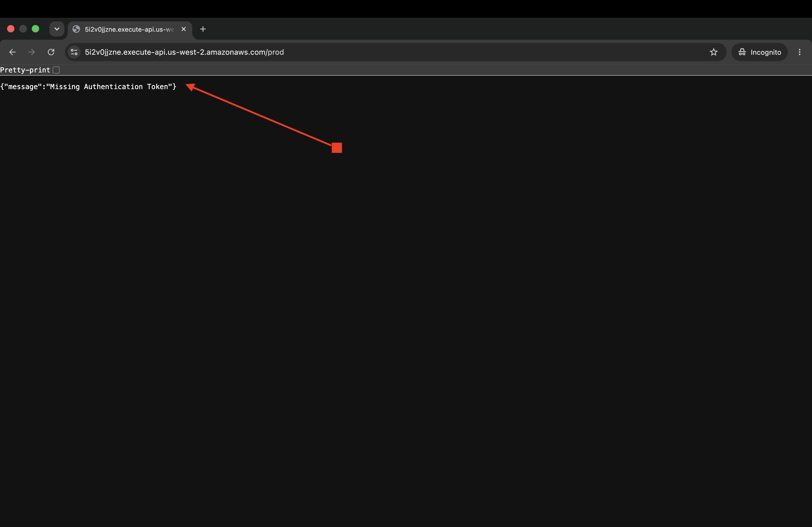Go back to the previous page
The height and width of the screenshot is (527, 812).
click(x=12, y=52)
